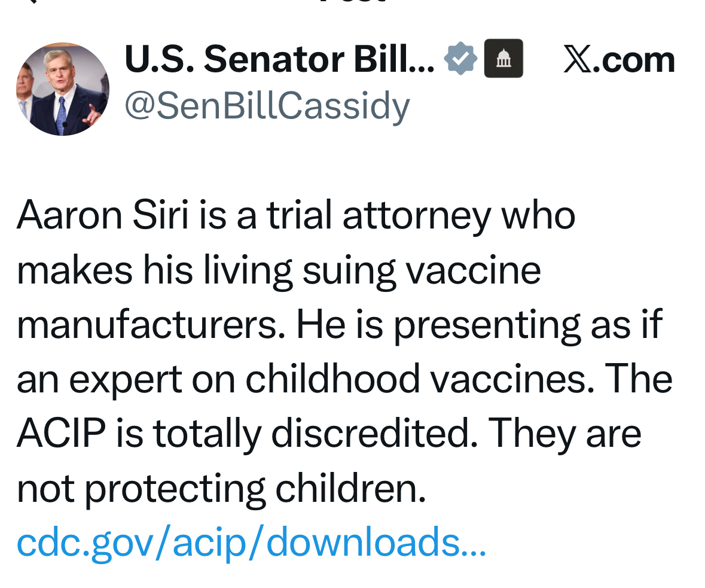705x588 pixels.
Task: Open Senator Cassidy's profile picture
Action: tap(62, 89)
